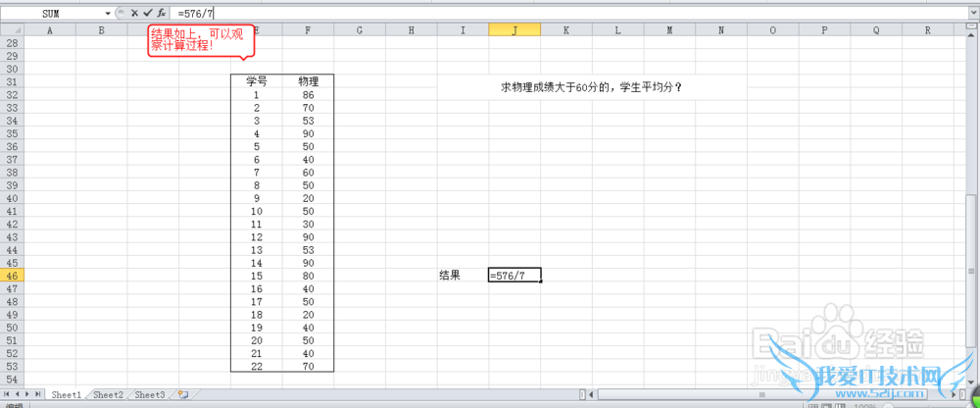
Task: Select the physics score 30 cell
Action: [308, 224]
